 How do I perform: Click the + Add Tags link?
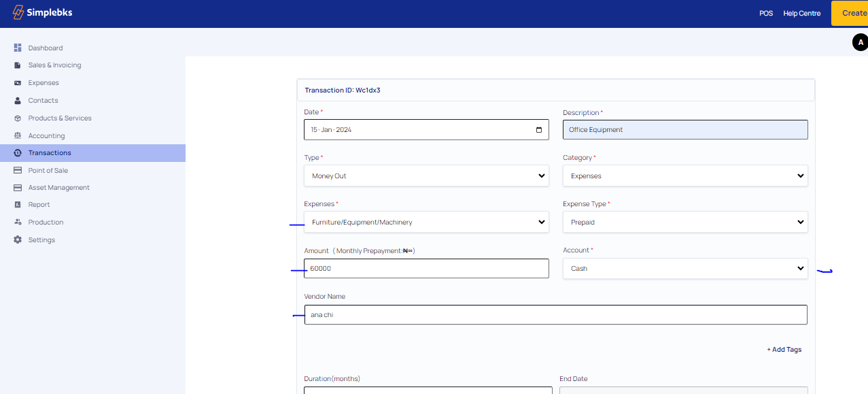pos(784,350)
